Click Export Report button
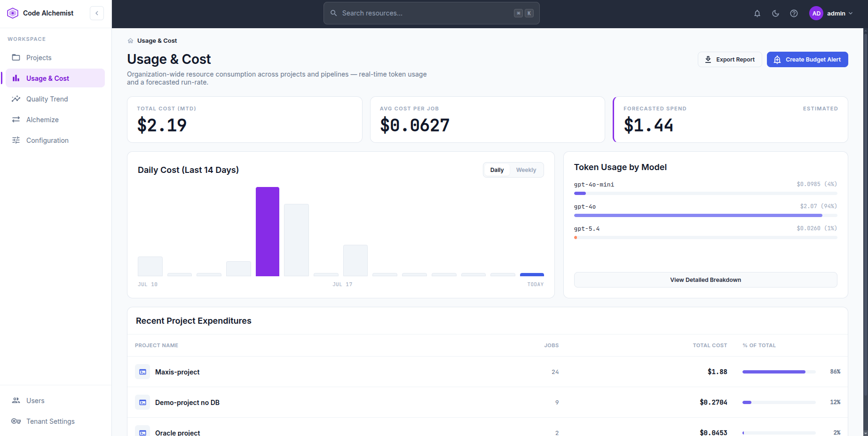Screen dimensions: 868x436 [x=730, y=59]
